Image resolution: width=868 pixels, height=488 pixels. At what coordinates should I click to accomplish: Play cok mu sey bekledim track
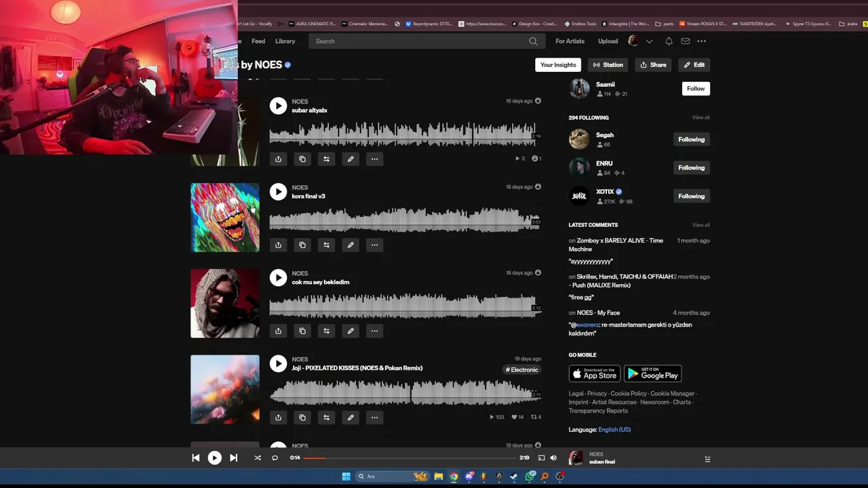(x=278, y=278)
